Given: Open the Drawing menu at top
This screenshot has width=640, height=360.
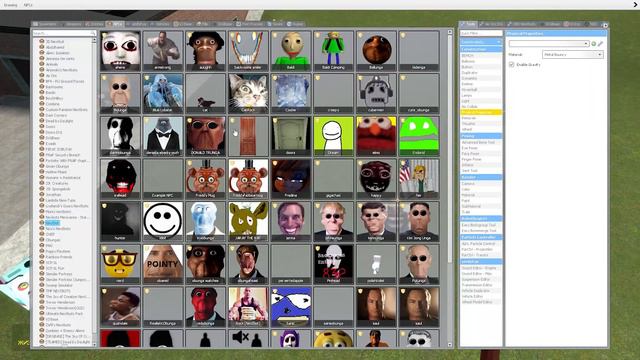Looking at the screenshot, I should tap(10, 5).
